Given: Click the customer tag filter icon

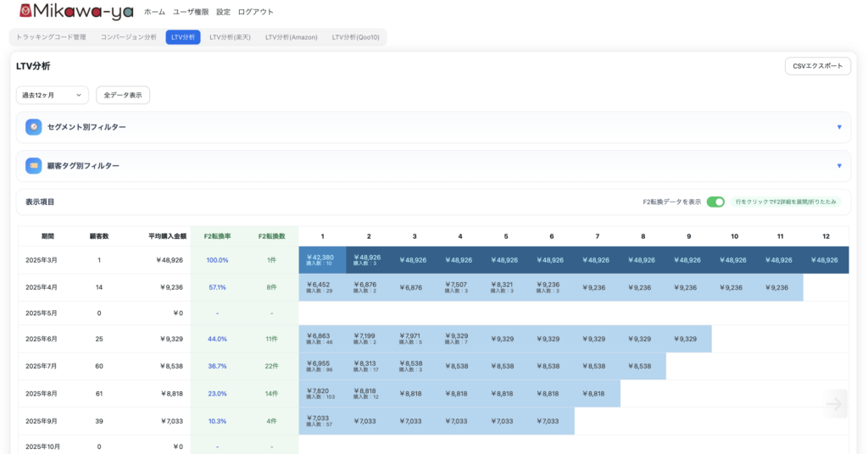Looking at the screenshot, I should click(34, 166).
